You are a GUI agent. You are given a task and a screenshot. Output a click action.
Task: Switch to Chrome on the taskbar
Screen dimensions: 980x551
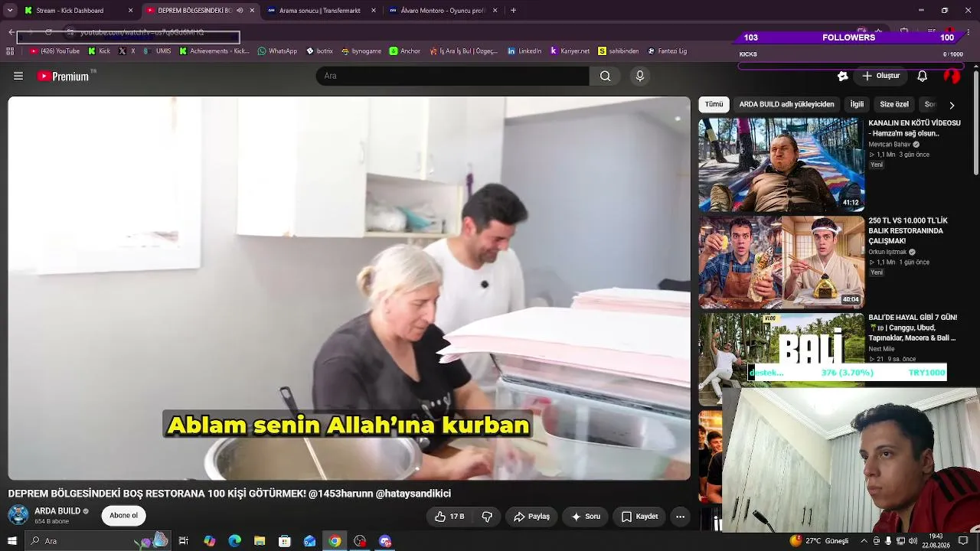click(335, 541)
